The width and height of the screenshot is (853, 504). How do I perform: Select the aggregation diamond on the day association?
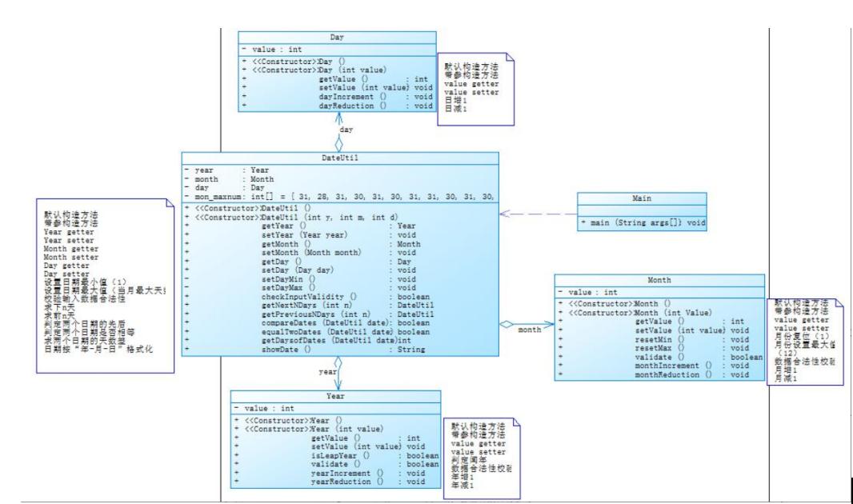[339, 144]
